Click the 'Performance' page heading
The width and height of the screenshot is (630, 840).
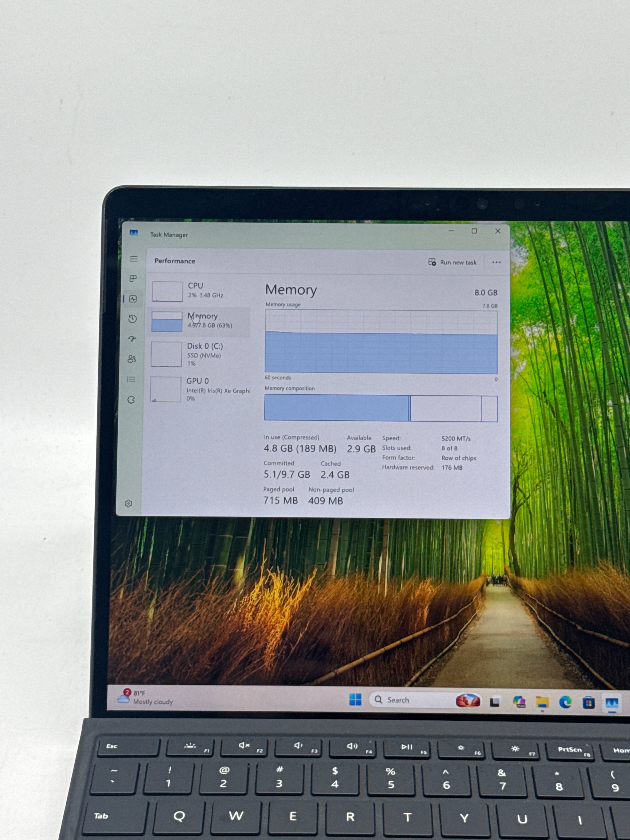pos(175,261)
